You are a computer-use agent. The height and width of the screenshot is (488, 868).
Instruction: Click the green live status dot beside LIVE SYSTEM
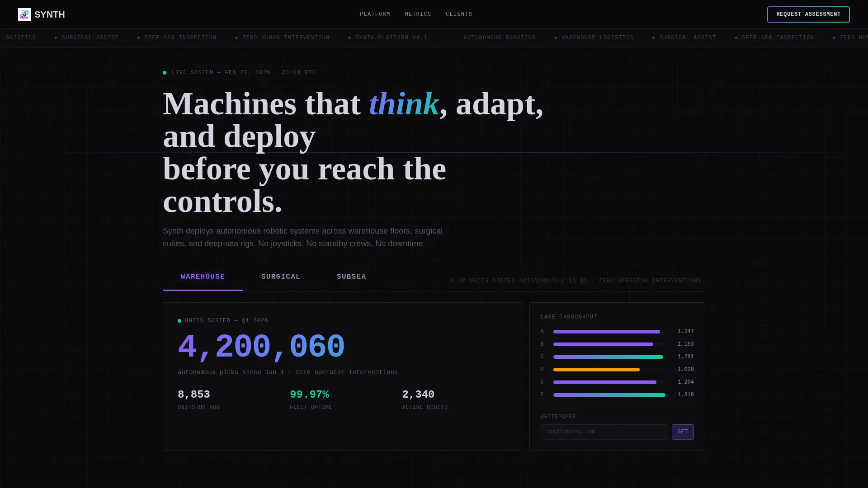click(x=165, y=73)
